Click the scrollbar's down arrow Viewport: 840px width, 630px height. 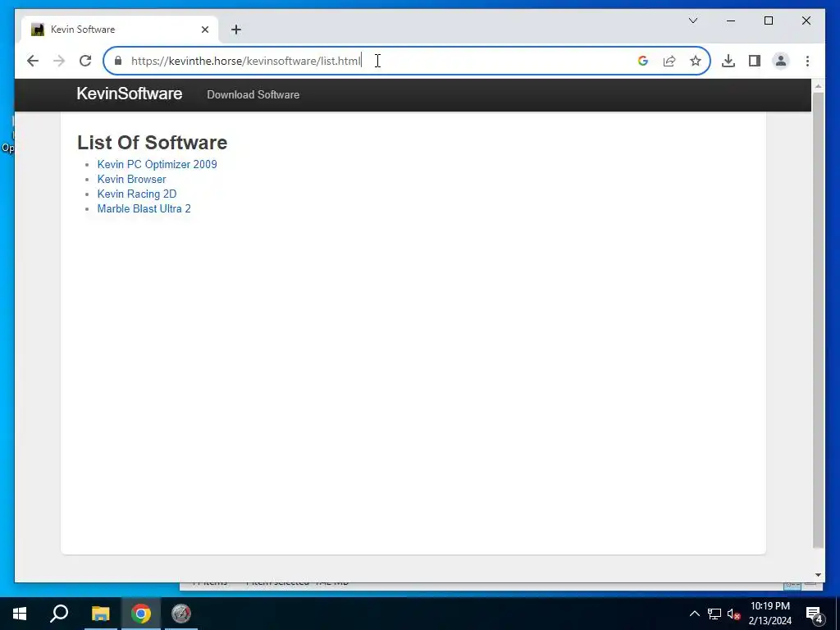pyautogui.click(x=818, y=575)
